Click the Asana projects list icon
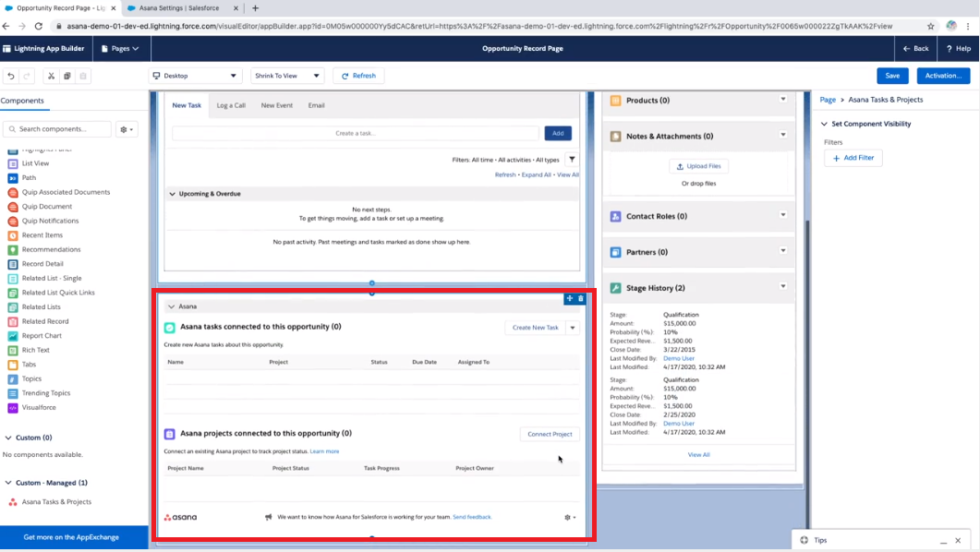980x552 pixels. click(x=169, y=434)
